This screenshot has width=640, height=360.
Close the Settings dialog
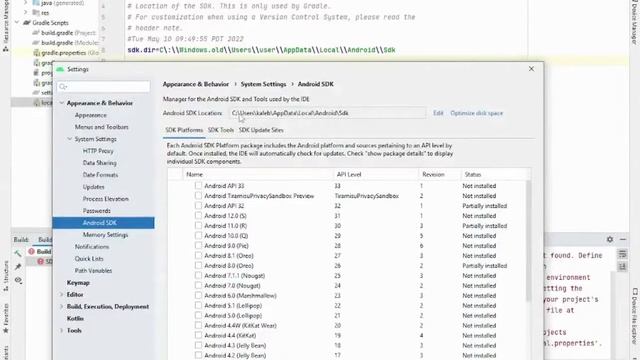pyautogui.click(x=531, y=69)
